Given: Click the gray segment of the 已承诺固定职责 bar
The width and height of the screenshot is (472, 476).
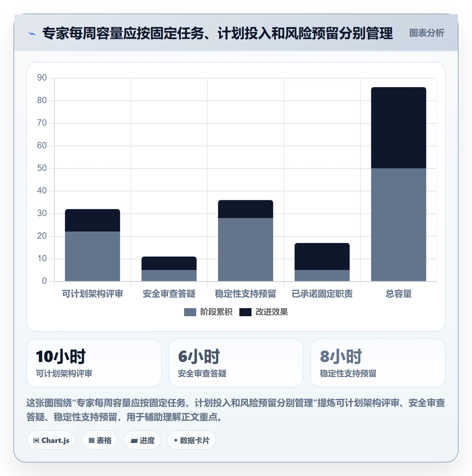Looking at the screenshot, I should coord(322,275).
